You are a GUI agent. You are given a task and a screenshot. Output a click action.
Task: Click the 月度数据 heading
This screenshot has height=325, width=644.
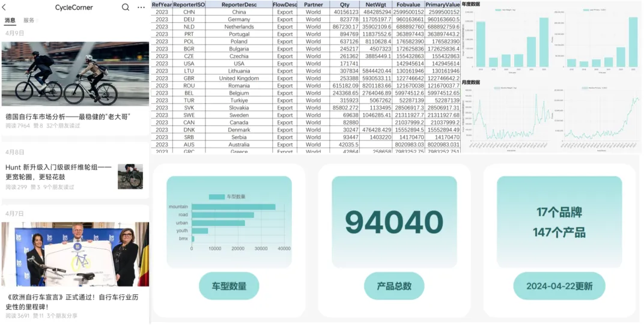471,82
